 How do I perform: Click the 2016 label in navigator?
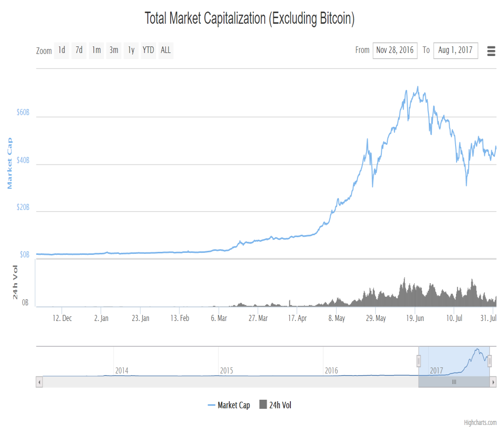coord(331,370)
